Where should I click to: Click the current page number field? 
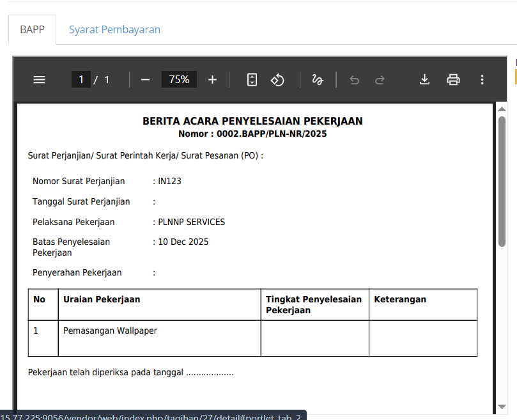pyautogui.click(x=81, y=80)
